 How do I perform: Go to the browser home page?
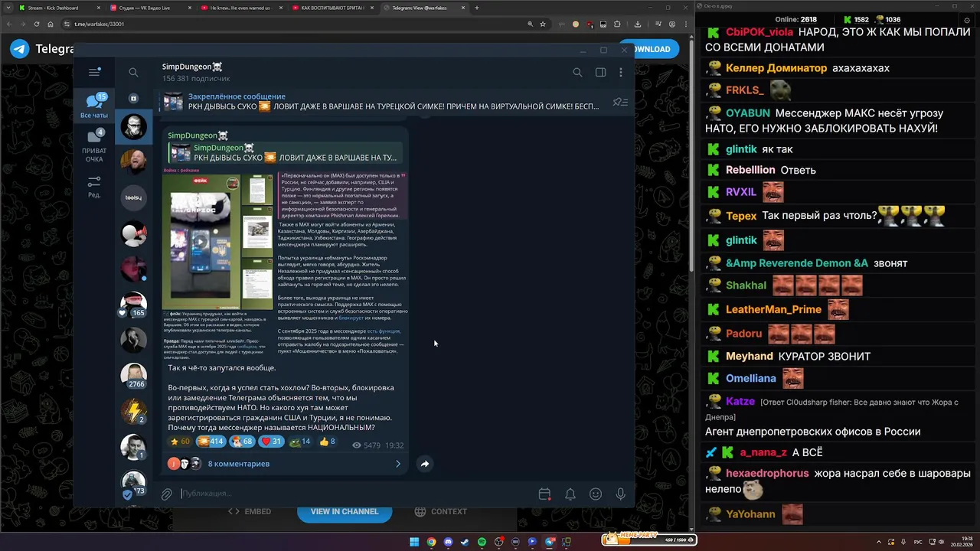click(52, 24)
